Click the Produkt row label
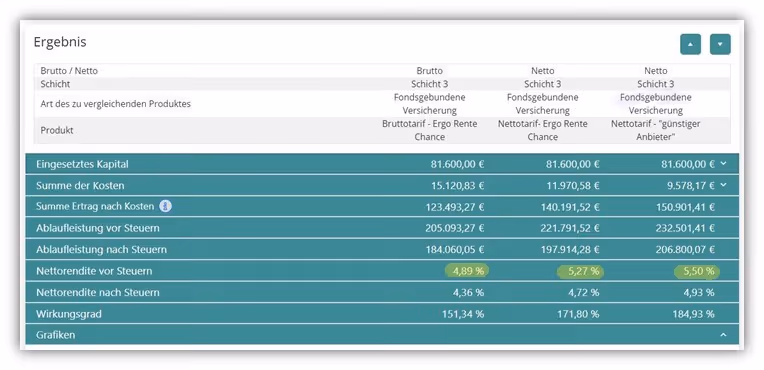 (57, 130)
